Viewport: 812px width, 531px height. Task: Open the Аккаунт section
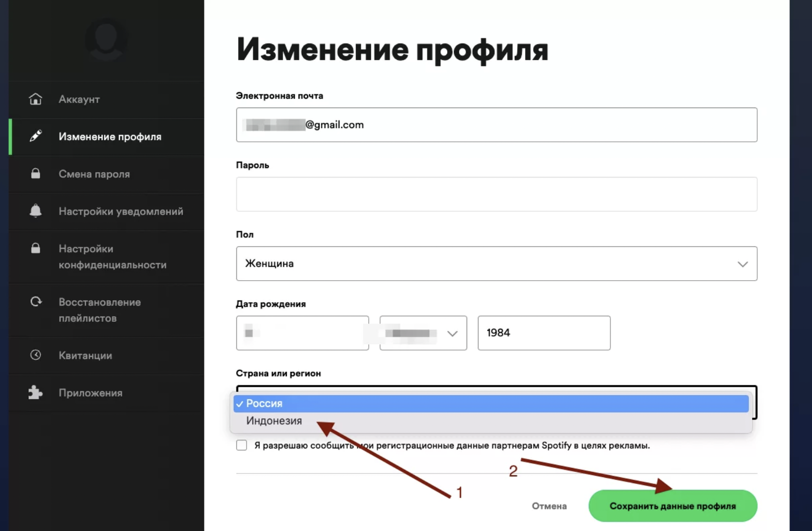tap(106, 99)
